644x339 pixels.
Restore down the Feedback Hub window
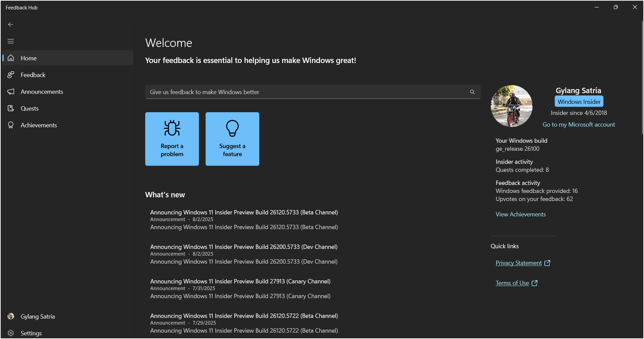coord(616,7)
